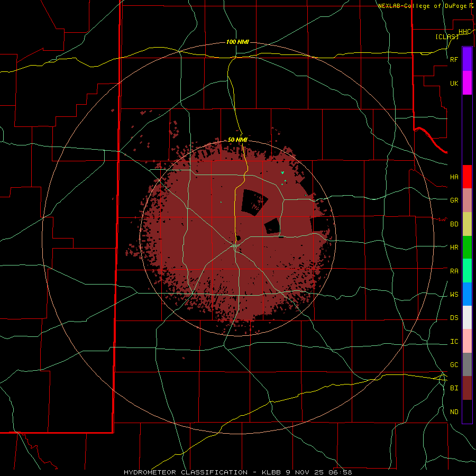Screen dimensions: 476x476
Task: Click the BD yellow legend swatch
Action: [x=467, y=224]
